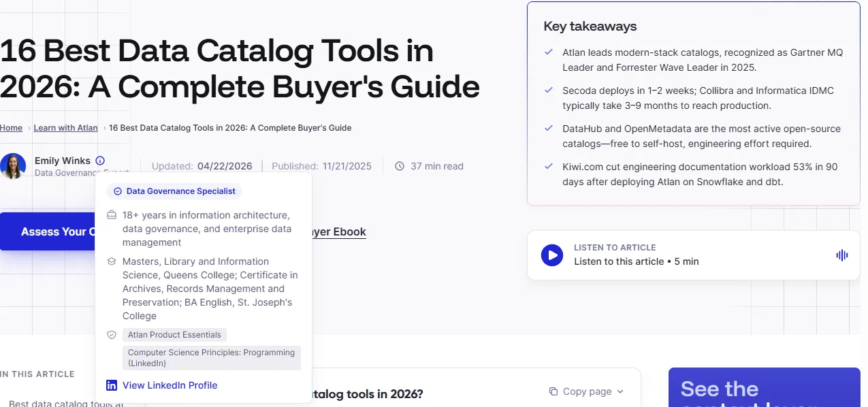
Task: Click the In This Article heading
Action: click(37, 374)
